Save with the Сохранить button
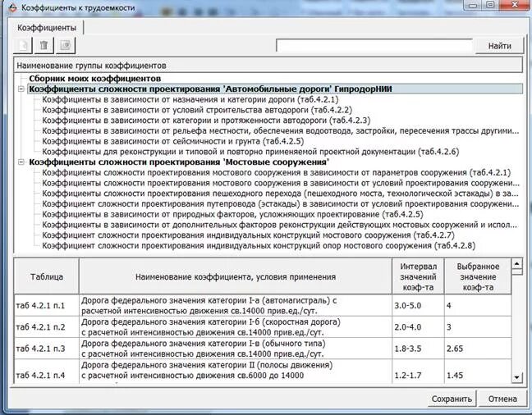Screen dimensions: 532x415 point(452,399)
